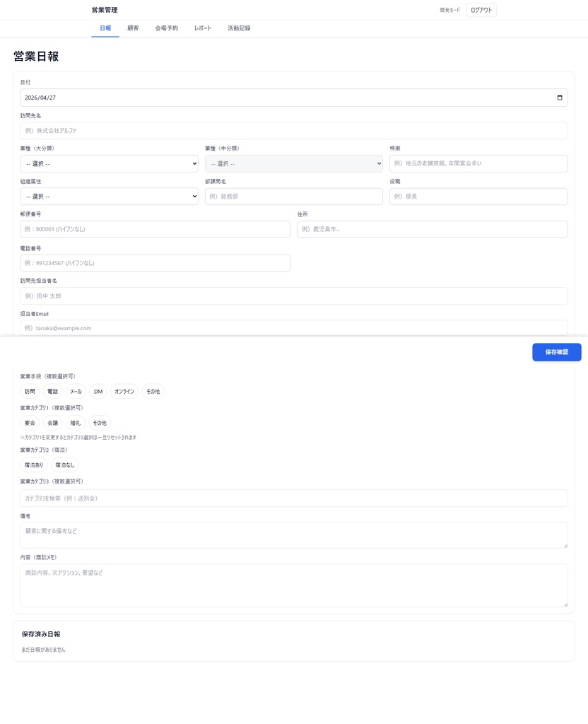Open the 活動記録 section
The image size is (588, 724).
[240, 28]
